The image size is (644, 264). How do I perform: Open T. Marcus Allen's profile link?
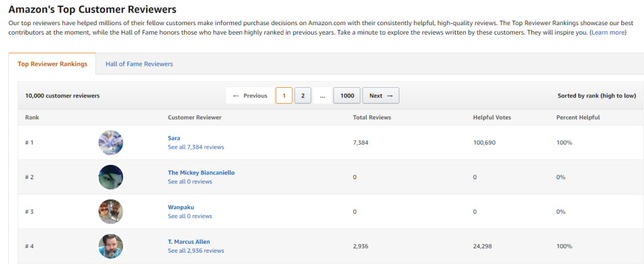point(188,242)
